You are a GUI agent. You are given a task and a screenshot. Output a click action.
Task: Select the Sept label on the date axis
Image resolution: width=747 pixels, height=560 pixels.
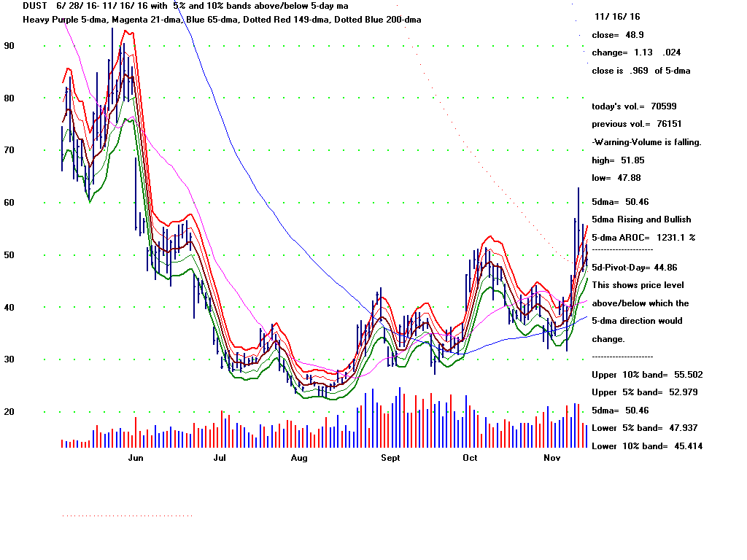click(x=390, y=458)
